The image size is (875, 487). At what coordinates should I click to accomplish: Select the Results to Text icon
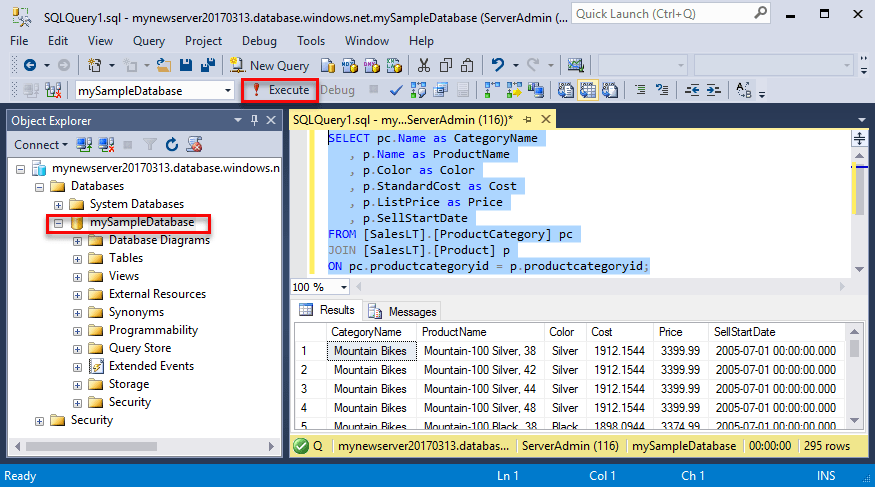pyautogui.click(x=565, y=90)
